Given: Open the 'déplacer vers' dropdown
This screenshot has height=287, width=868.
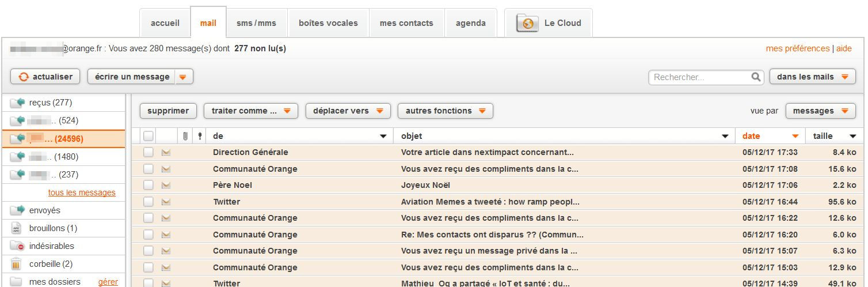Looking at the screenshot, I should click(348, 111).
